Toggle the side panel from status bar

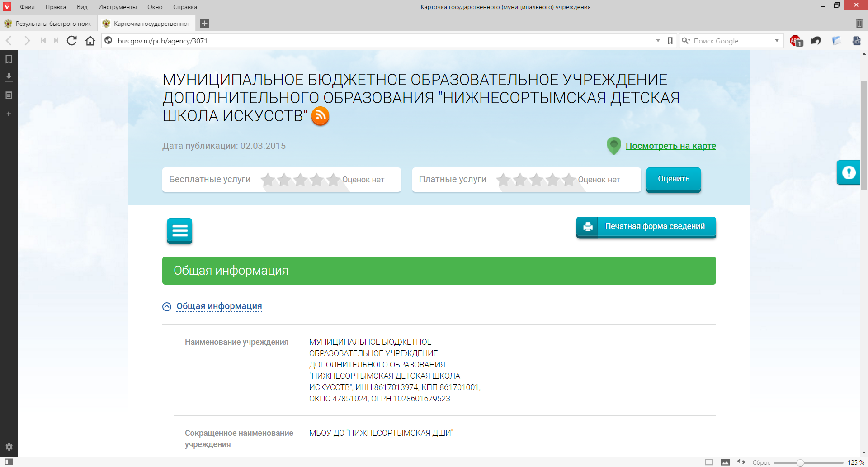pos(9,462)
